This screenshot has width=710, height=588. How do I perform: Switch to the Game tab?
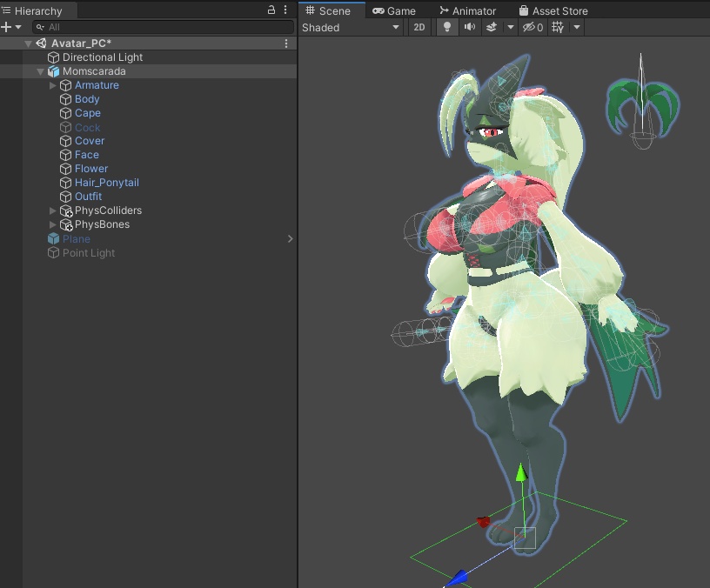tap(394, 10)
